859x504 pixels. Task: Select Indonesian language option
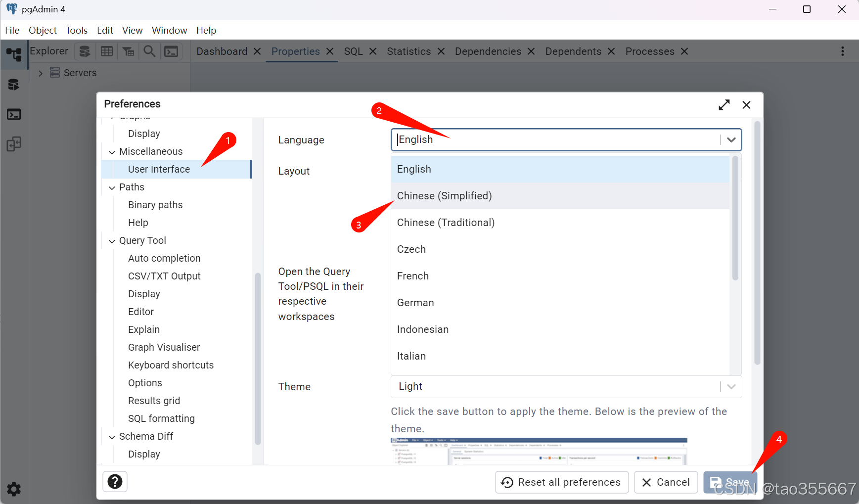[x=560, y=329]
